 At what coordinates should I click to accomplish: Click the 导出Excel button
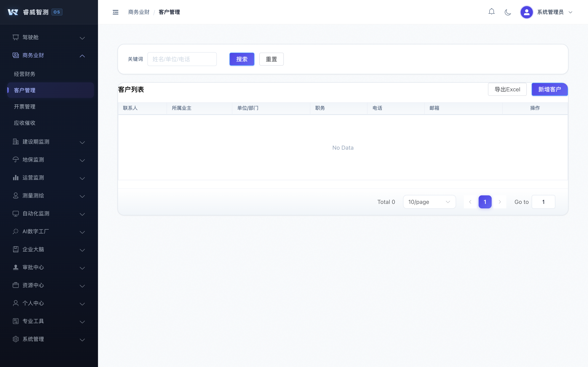tap(507, 89)
